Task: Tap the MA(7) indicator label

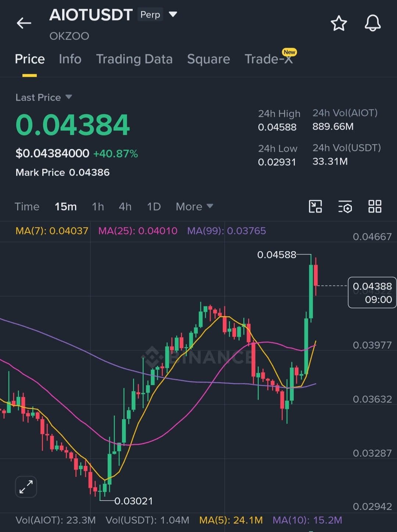Action: point(52,231)
